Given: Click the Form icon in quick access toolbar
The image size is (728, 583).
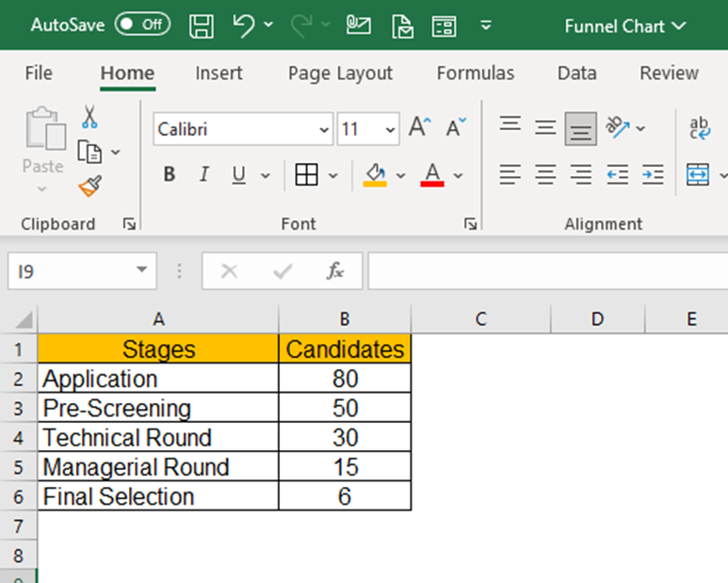Looking at the screenshot, I should (x=444, y=26).
